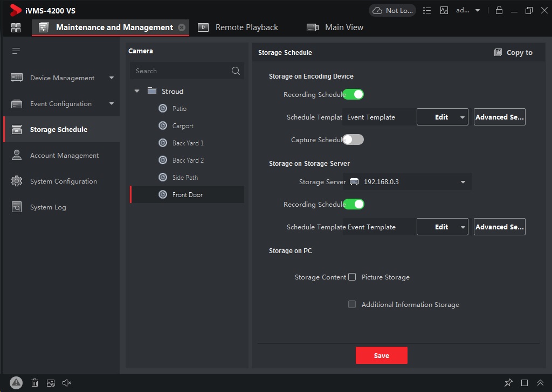Click the Copy to button
This screenshot has width=552, height=392.
(513, 52)
